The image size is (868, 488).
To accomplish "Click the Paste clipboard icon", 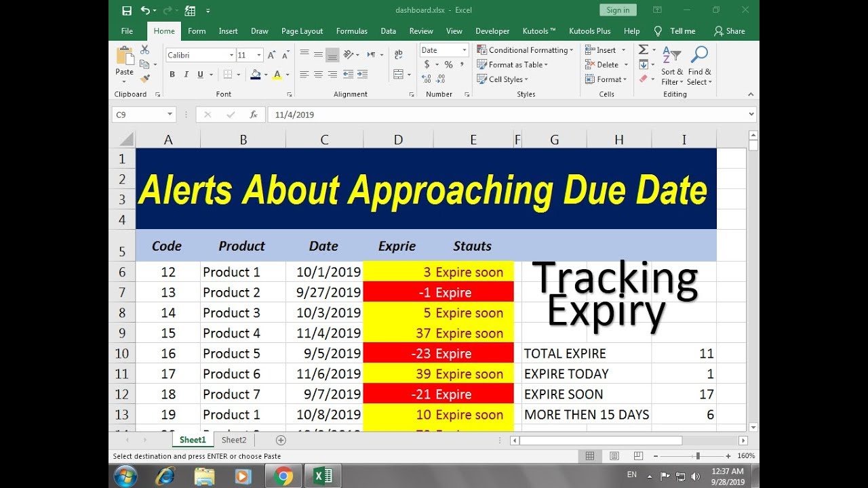I will click(125, 56).
